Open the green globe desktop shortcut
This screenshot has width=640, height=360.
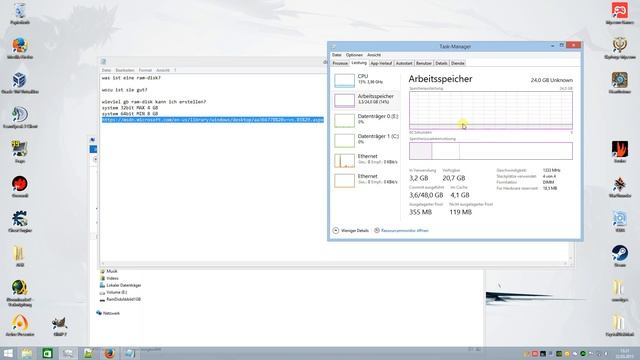[x=20, y=293]
